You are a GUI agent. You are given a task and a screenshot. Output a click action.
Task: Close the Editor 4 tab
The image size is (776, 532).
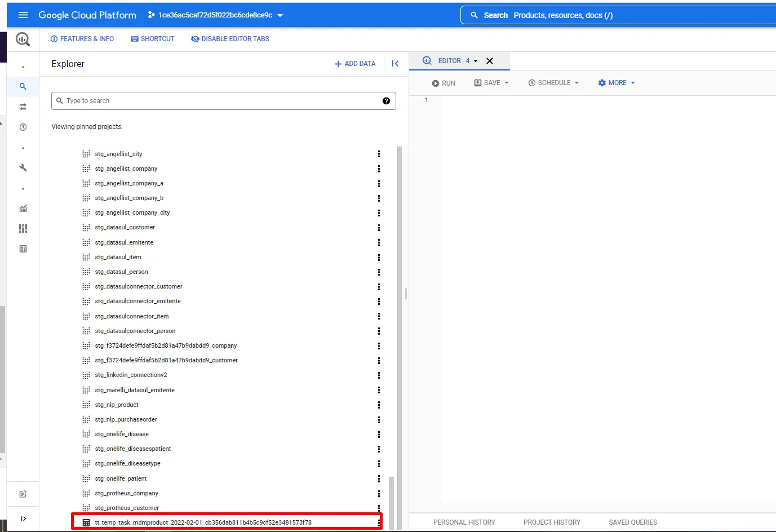tap(490, 61)
